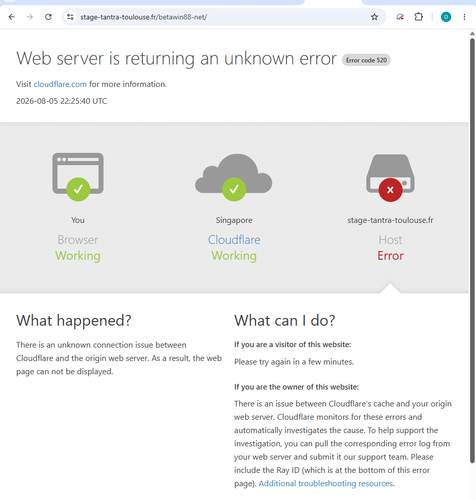Image resolution: width=476 pixels, height=500 pixels.
Task: Open Additional troubleshooting resources link
Action: tap(326, 483)
